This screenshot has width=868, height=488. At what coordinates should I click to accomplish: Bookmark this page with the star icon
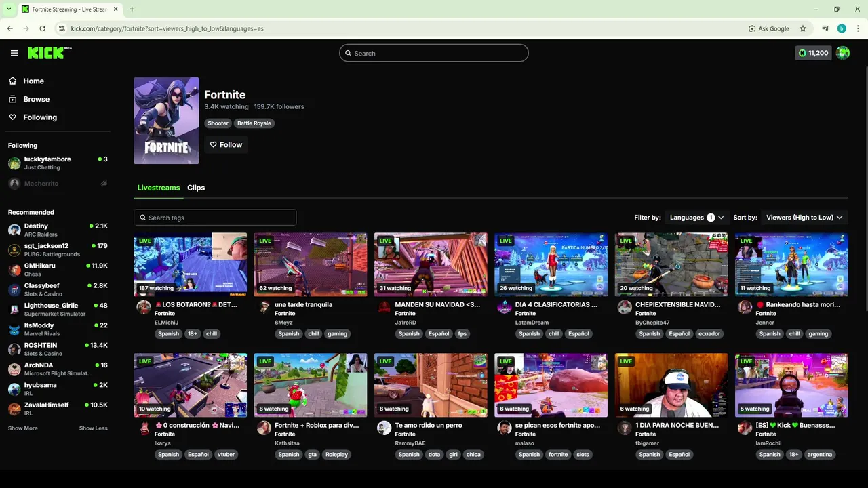pos(803,28)
